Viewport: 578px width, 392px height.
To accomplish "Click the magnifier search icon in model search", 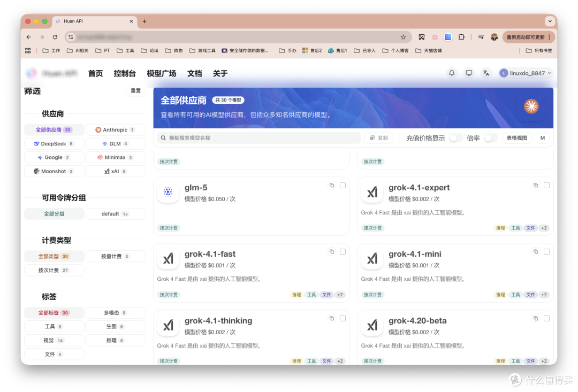I will tap(163, 138).
